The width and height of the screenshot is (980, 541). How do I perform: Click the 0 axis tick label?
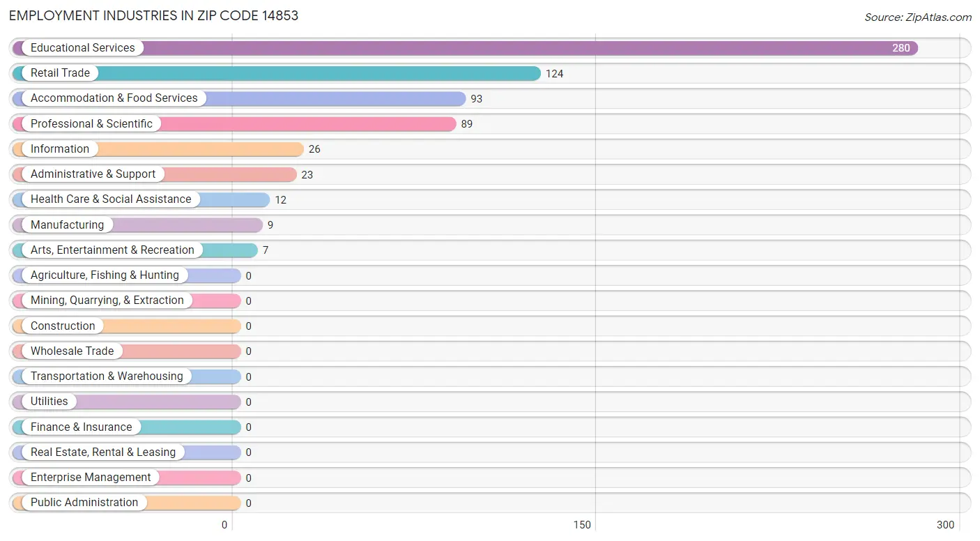point(225,525)
